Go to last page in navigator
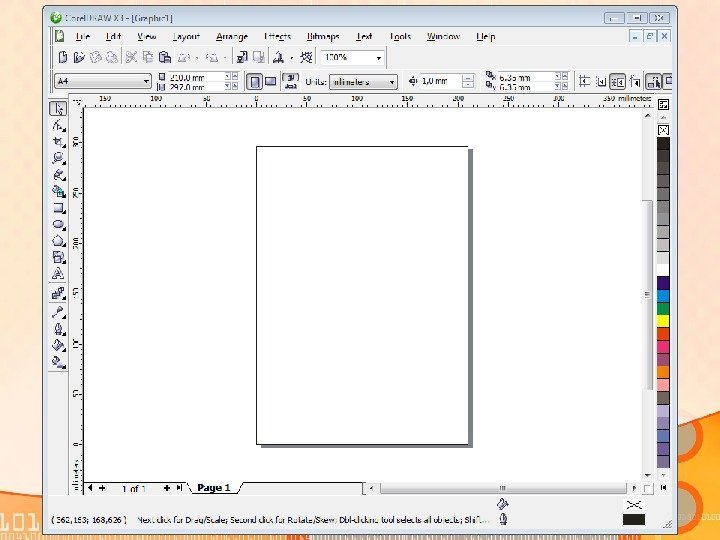 (x=179, y=488)
